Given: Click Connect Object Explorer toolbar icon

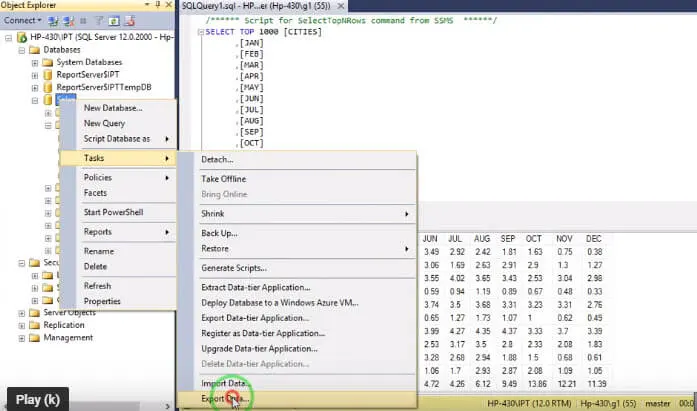Looking at the screenshot, I should click(53, 21).
